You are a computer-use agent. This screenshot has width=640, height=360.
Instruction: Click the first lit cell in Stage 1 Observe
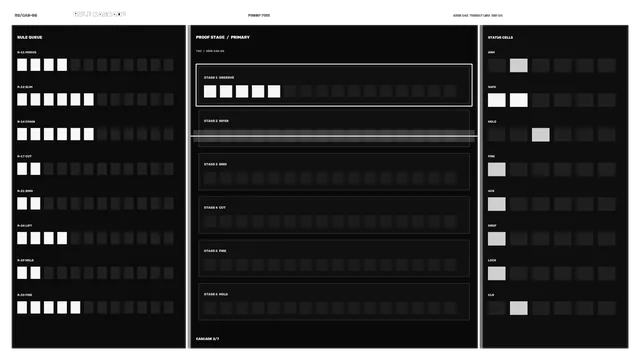point(210,91)
